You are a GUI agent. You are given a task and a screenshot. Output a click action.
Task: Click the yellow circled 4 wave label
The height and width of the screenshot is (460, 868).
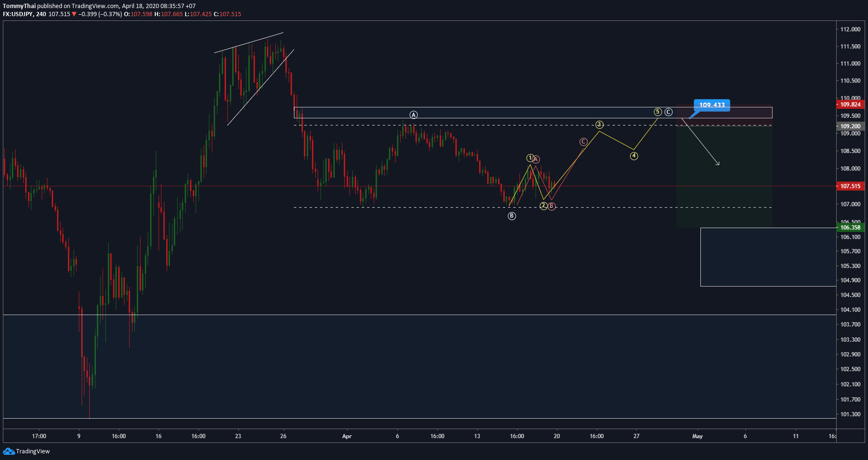[x=634, y=156]
